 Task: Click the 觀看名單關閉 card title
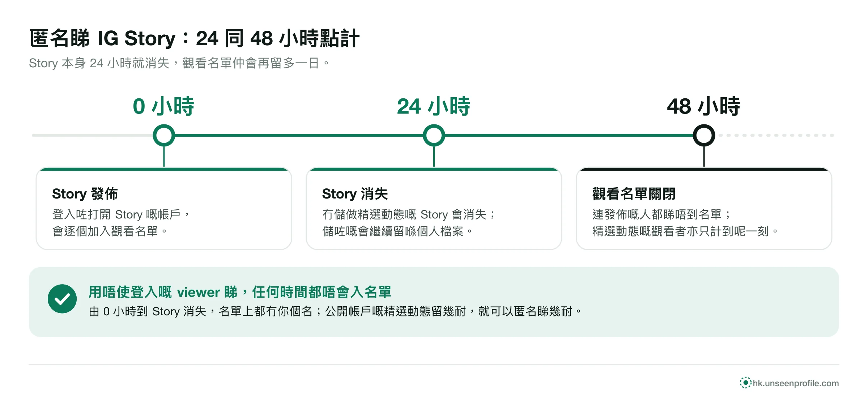click(x=634, y=194)
